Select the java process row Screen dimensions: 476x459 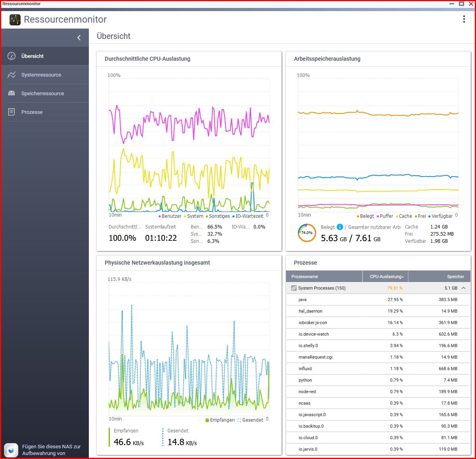(x=378, y=300)
